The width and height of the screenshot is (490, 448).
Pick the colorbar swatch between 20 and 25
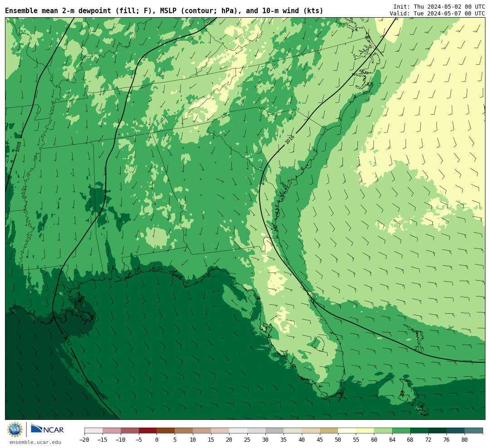tap(239, 431)
